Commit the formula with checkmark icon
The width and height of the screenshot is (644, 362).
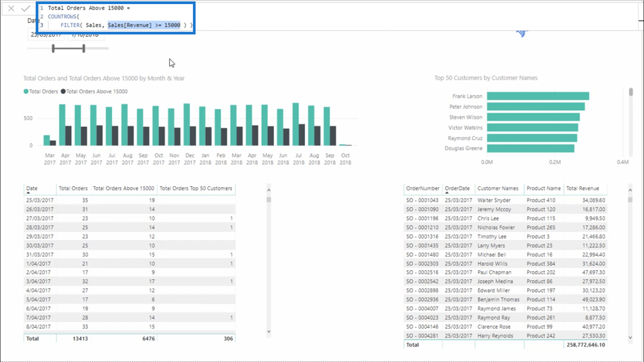point(26,8)
